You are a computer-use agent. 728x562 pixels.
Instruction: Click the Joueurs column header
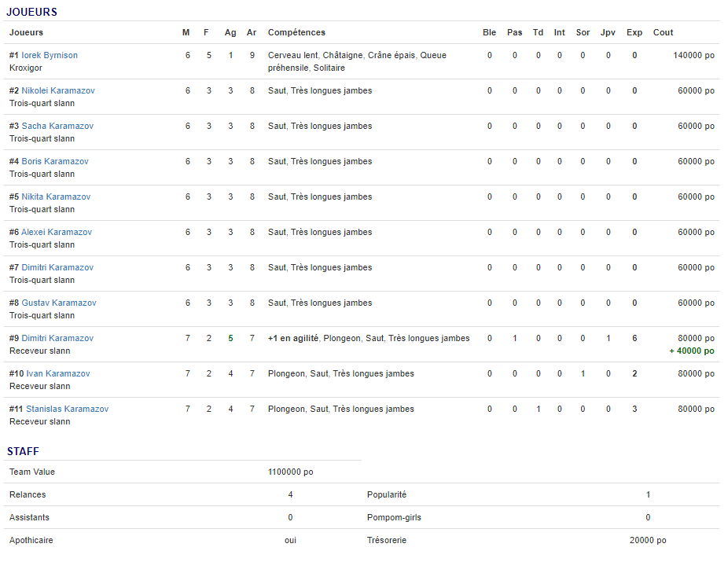coord(26,33)
